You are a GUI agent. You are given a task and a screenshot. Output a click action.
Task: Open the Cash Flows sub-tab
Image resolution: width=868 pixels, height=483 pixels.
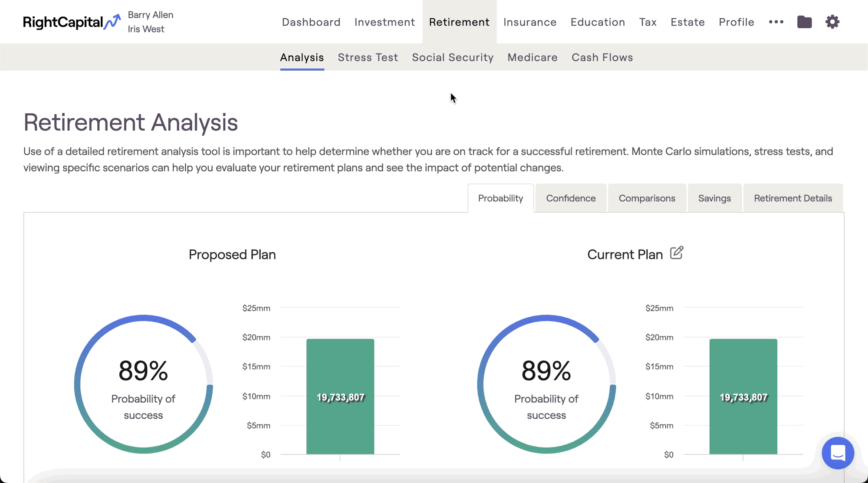[602, 57]
